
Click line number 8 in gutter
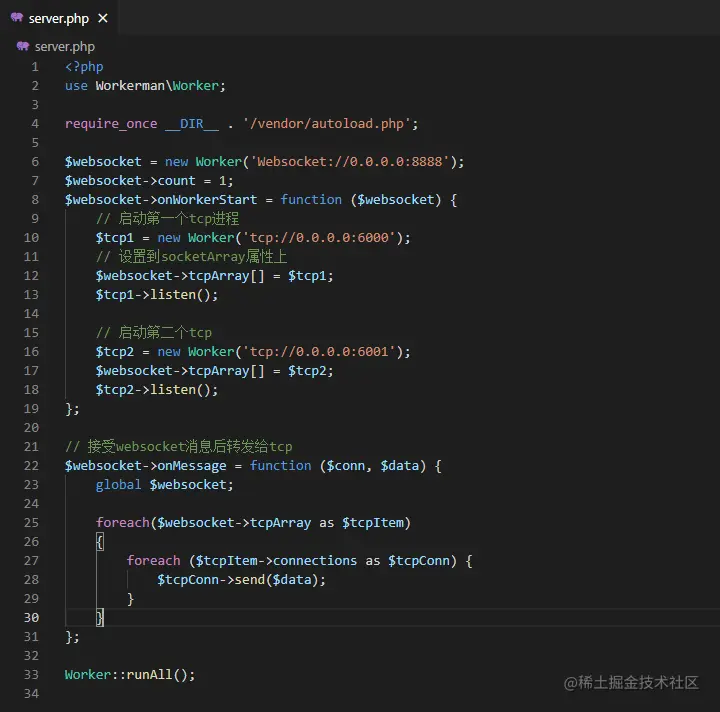pos(35,200)
